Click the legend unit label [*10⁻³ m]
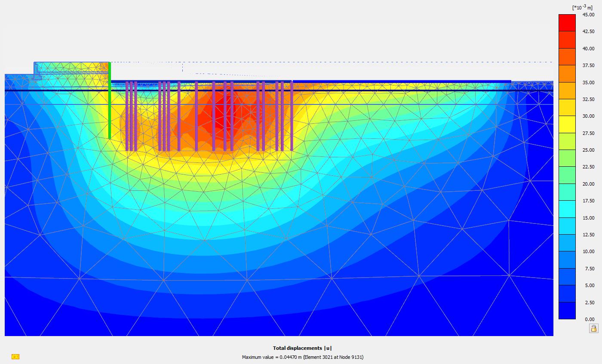602x364 pixels. click(x=582, y=7)
